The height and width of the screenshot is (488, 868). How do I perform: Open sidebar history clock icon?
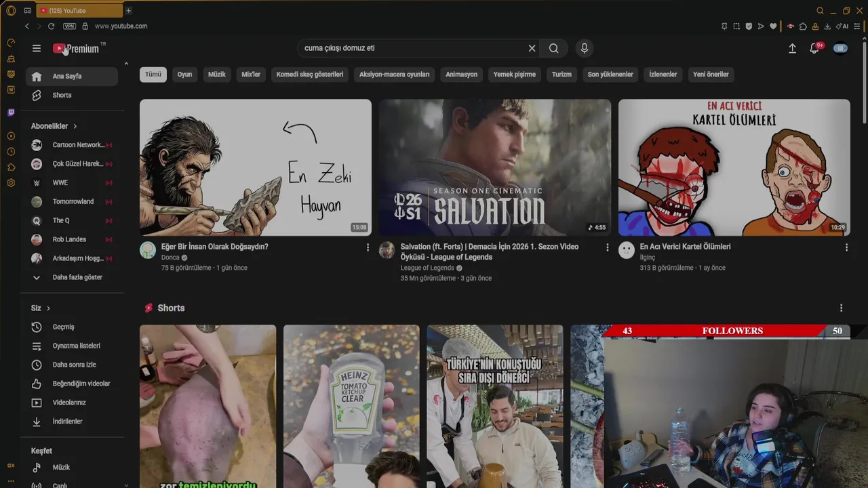pyautogui.click(x=11, y=152)
